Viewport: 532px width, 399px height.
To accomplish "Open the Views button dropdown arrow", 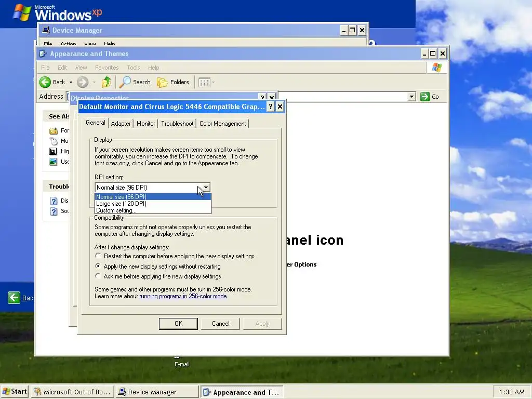I will click(x=213, y=83).
